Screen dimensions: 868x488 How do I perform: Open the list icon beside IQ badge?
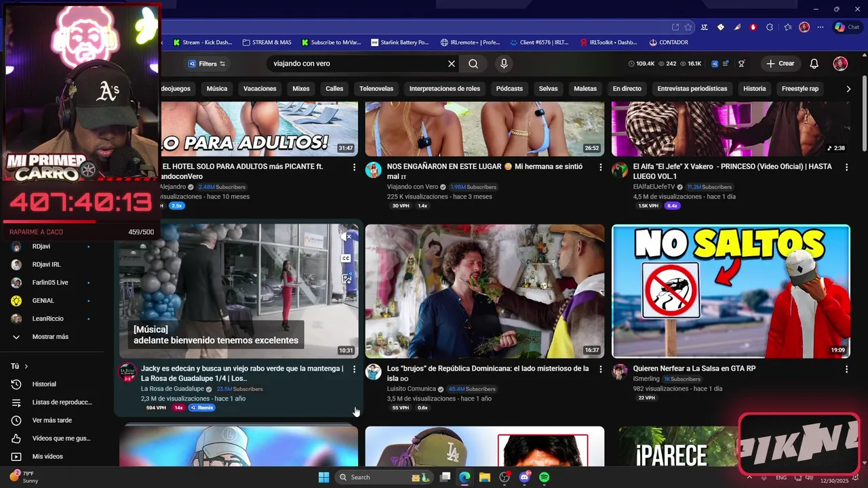click(x=726, y=64)
